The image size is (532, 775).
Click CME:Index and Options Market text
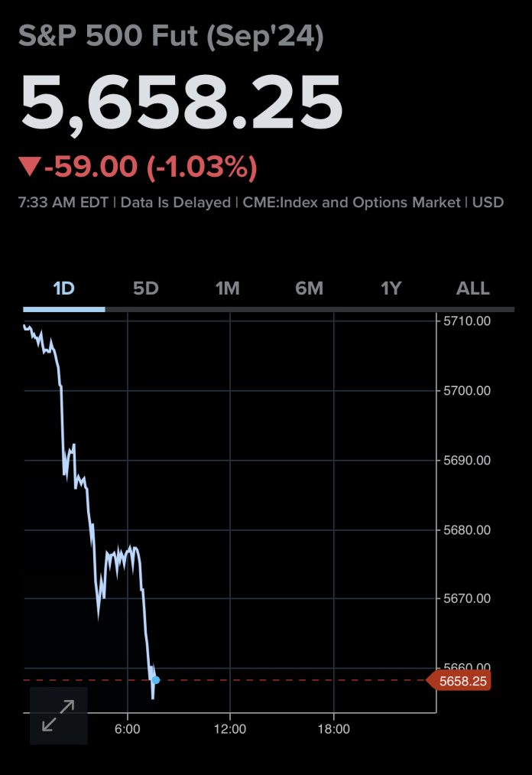(x=352, y=203)
